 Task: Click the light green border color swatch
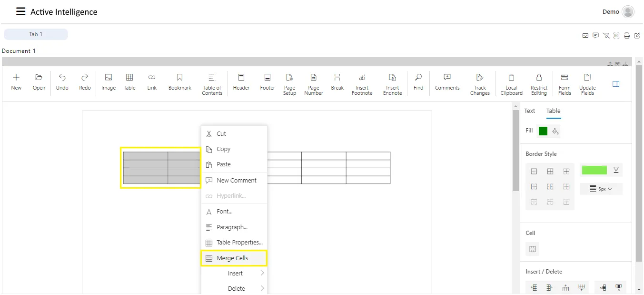594,170
